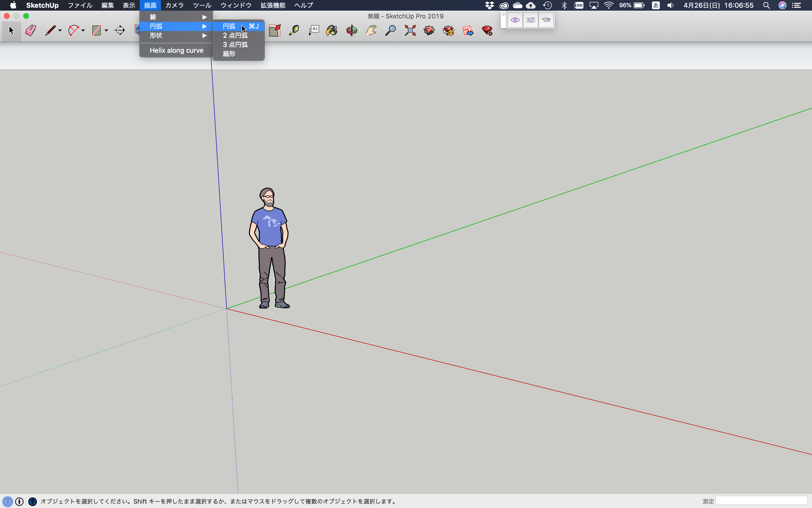Screen dimensions: 812x508
Task: Open the ツール menu
Action: (202, 5)
